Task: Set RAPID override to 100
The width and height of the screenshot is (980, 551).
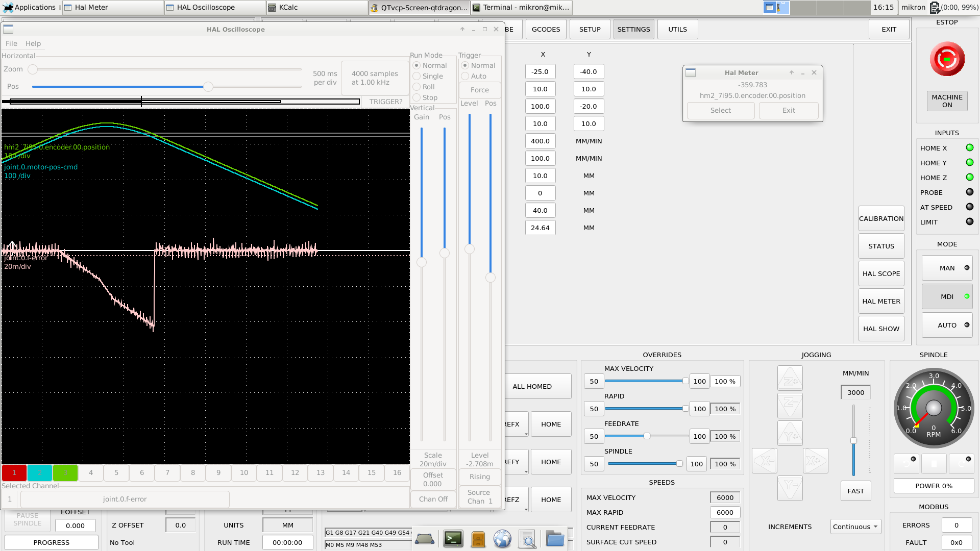Action: pos(699,409)
